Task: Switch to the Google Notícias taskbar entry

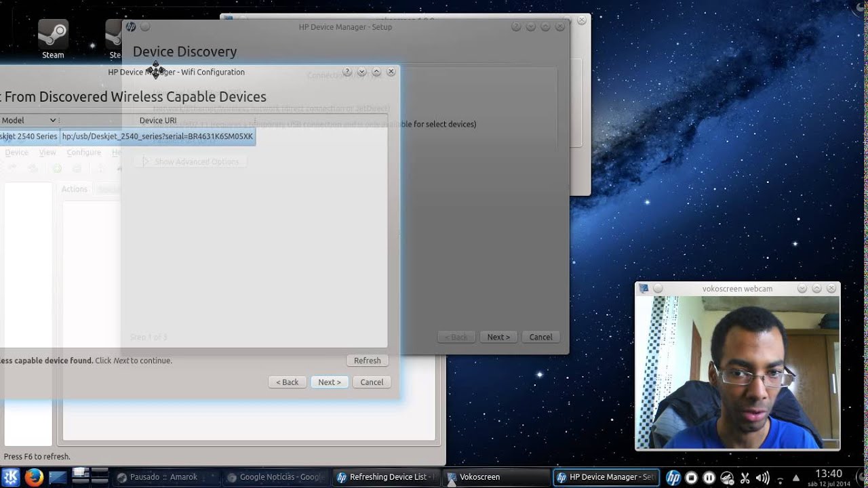Action: [x=277, y=477]
